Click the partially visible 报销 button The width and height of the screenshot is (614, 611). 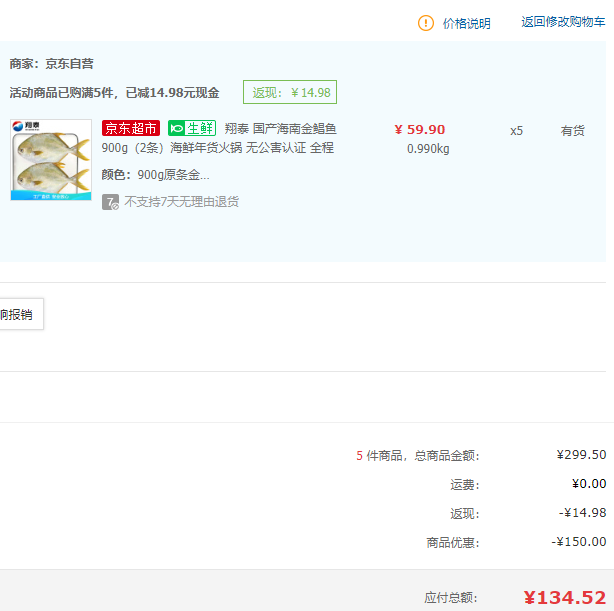pyautogui.click(x=18, y=314)
